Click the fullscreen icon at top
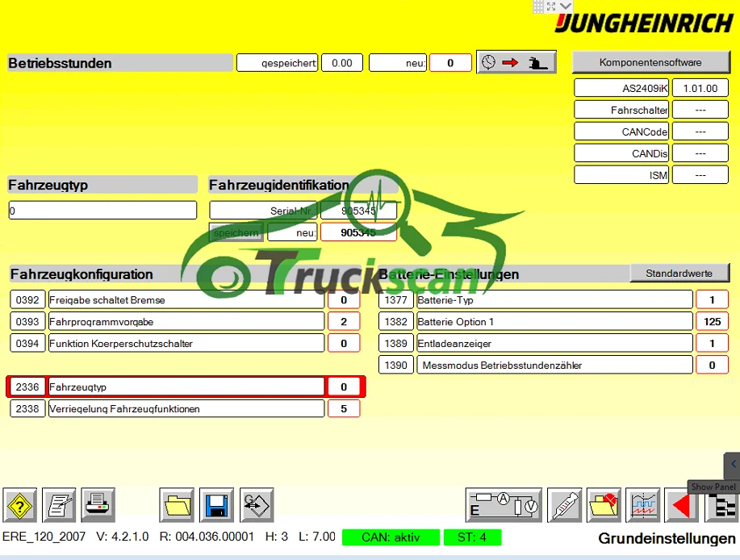 point(551,6)
